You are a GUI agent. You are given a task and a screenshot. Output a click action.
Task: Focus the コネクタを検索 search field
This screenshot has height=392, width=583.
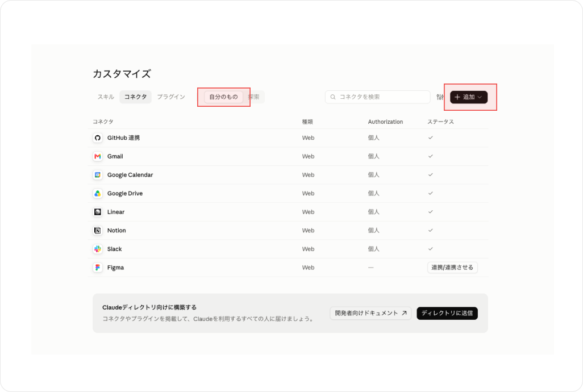click(378, 97)
